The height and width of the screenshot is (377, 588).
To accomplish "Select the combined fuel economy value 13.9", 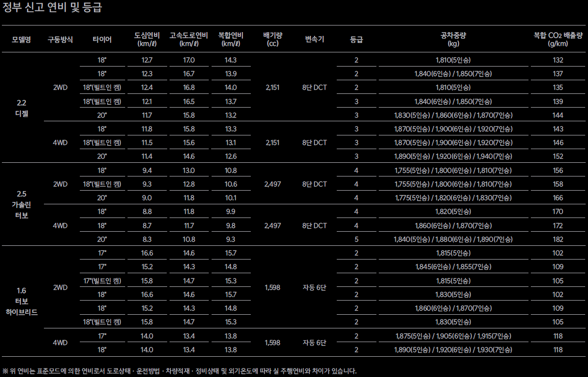I will (230, 74).
